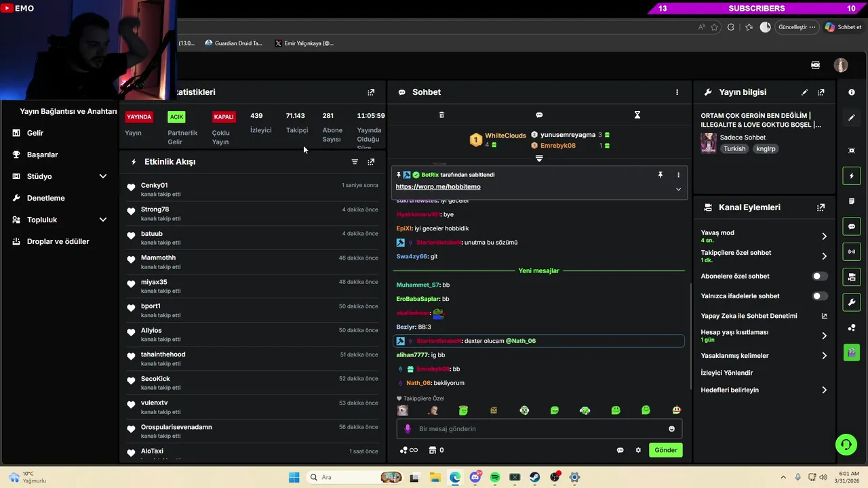Screen dimensions: 868x488
Task: Open the worp.me/hobbitemo link
Action: (x=438, y=187)
